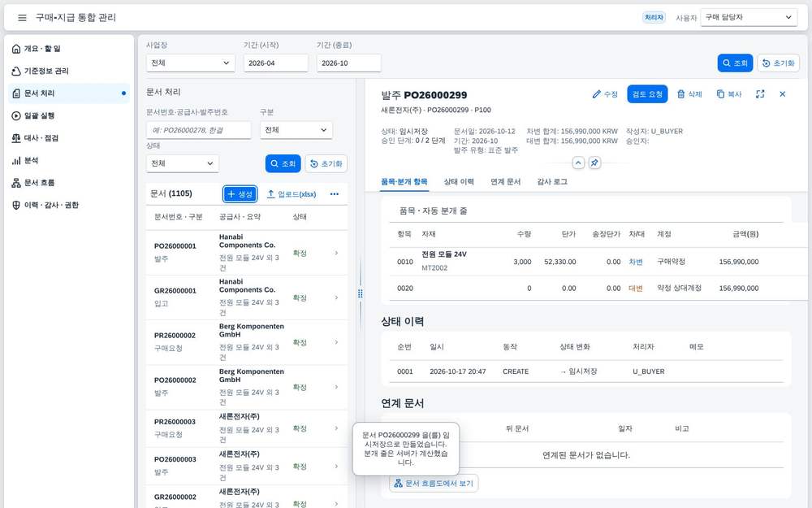Open the three-dot more options menu
The height and width of the screenshot is (508, 812).
click(x=335, y=194)
